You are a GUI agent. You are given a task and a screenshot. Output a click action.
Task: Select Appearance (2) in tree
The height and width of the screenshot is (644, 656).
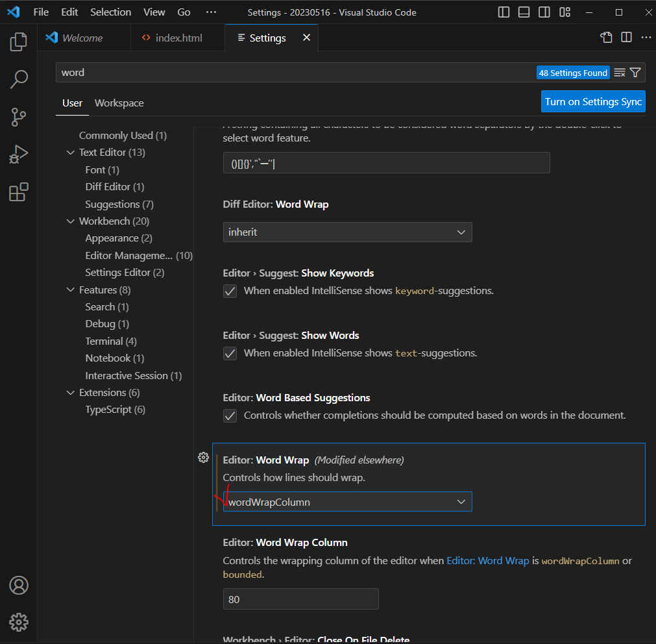point(119,238)
